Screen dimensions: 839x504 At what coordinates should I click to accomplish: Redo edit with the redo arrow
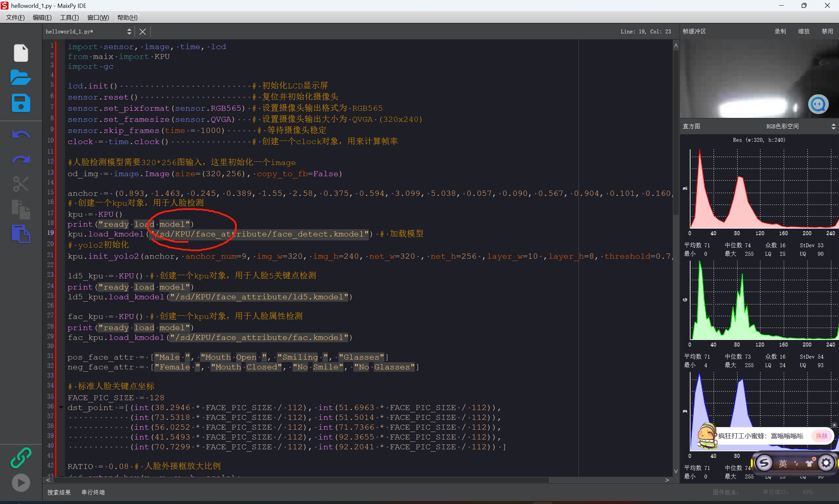[21, 159]
